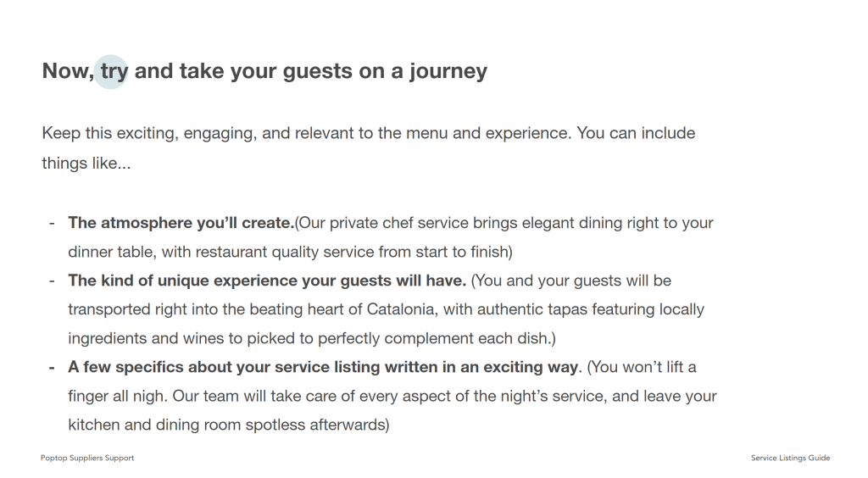
Task: Click the bold dash bullet before "A few specifics"
Action: 52,368
